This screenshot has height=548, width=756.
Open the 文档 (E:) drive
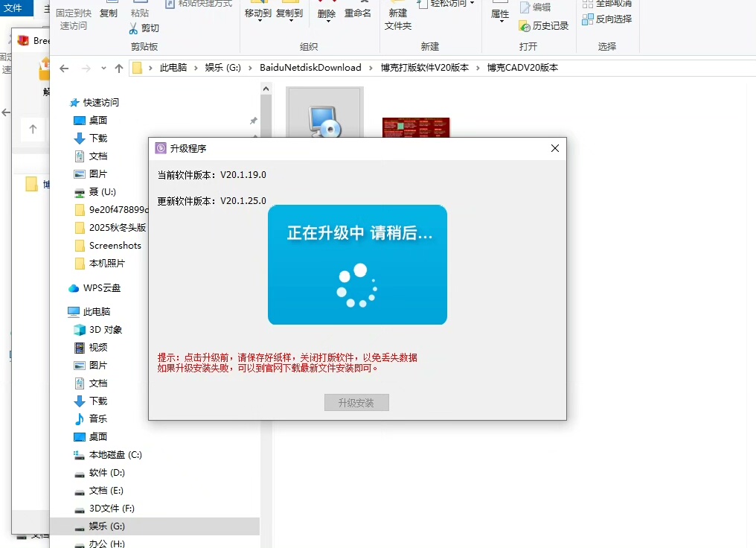[x=106, y=490]
